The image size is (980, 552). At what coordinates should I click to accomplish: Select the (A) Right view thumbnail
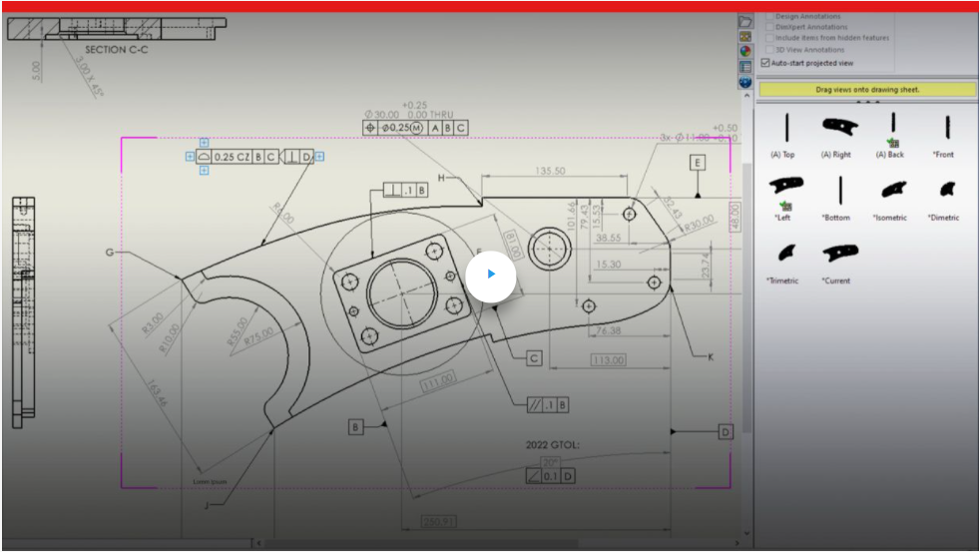838,127
